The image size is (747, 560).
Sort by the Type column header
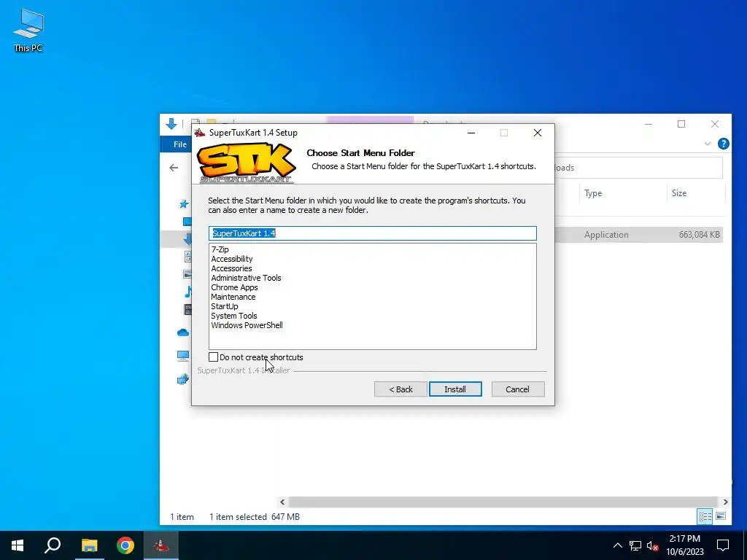[x=593, y=192]
